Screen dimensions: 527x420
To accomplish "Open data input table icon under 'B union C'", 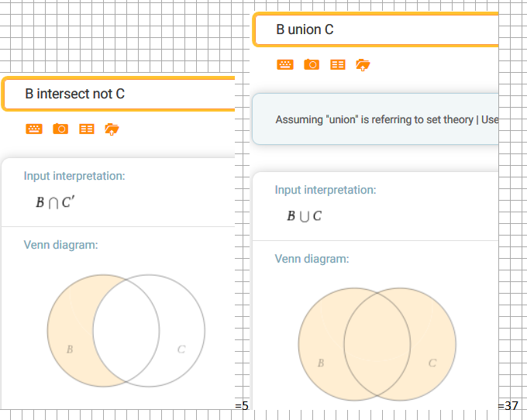I will pos(338,64).
